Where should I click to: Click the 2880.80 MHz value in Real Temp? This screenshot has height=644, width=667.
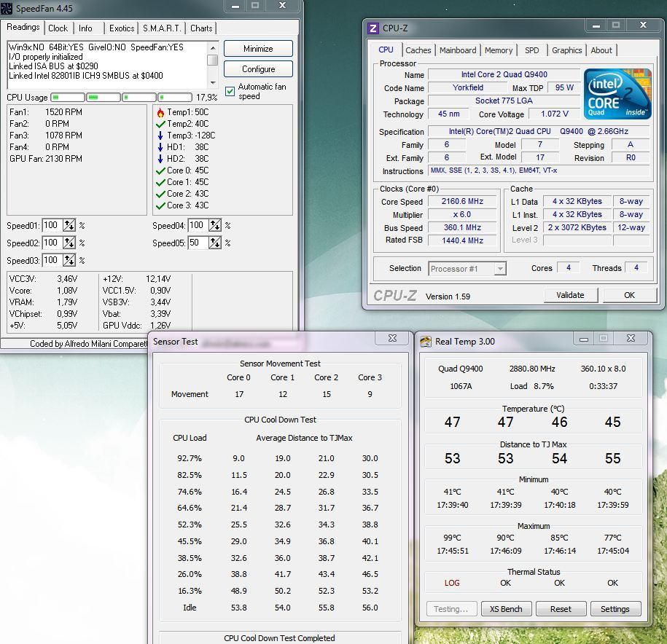pyautogui.click(x=532, y=369)
